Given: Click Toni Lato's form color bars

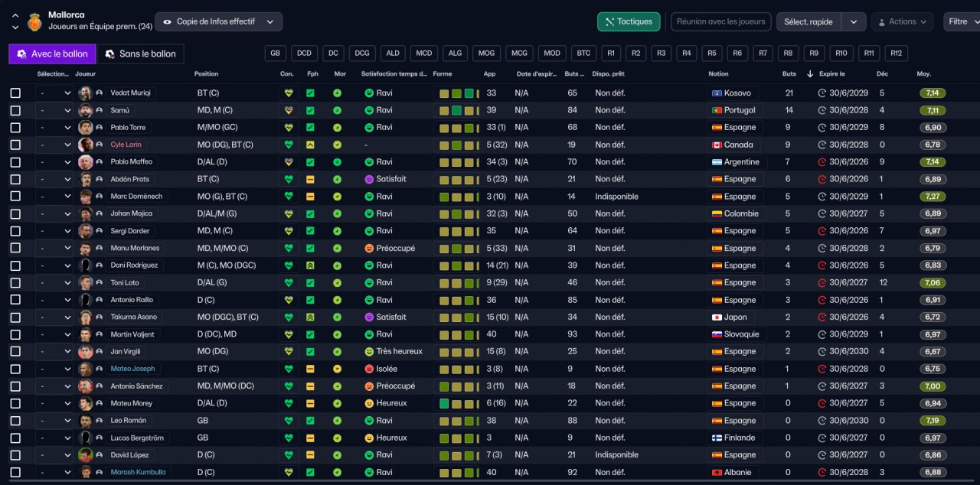Looking at the screenshot, I should [458, 282].
